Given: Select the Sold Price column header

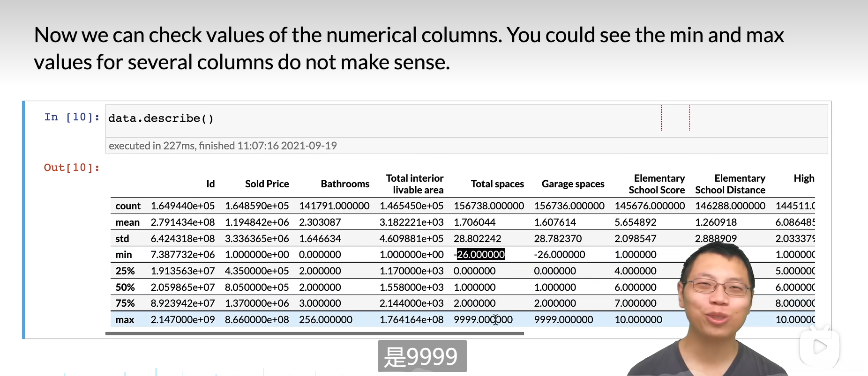Looking at the screenshot, I should coord(267,184).
